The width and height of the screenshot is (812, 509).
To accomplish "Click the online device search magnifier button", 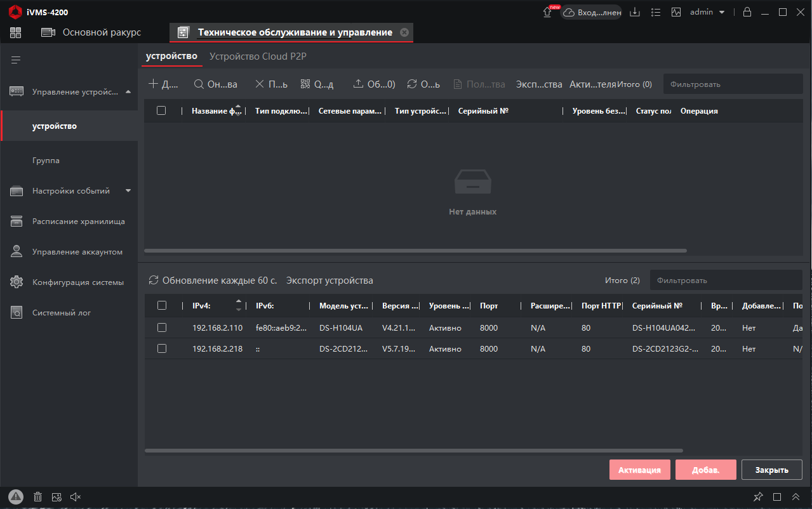I will (x=215, y=84).
